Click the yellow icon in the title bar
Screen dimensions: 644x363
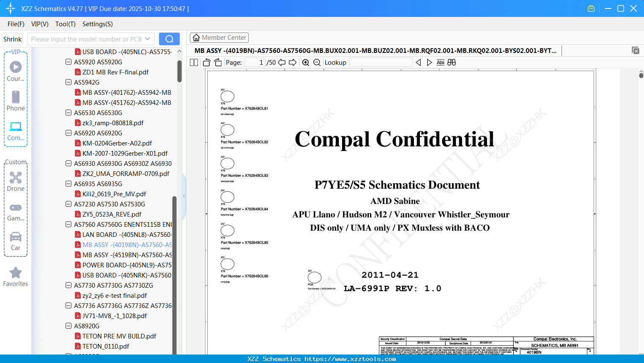[x=591, y=8]
